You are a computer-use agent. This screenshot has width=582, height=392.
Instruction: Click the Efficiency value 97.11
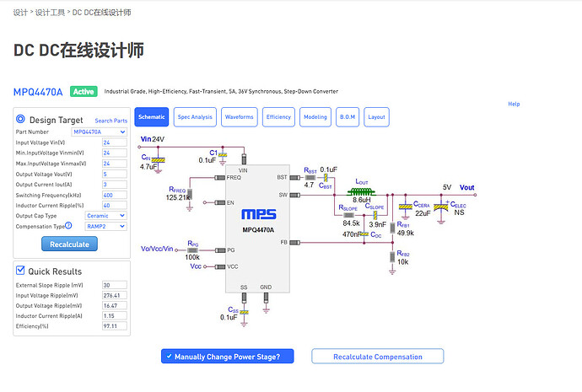click(x=115, y=326)
